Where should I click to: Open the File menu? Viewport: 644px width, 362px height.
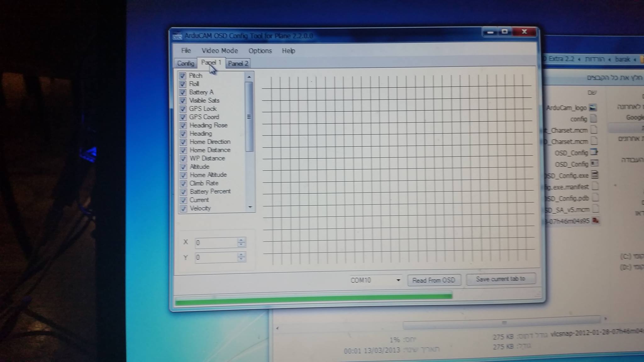(x=186, y=51)
